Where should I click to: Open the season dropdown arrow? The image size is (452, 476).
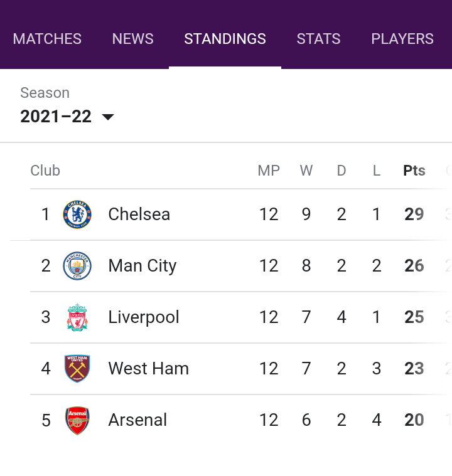click(x=108, y=117)
